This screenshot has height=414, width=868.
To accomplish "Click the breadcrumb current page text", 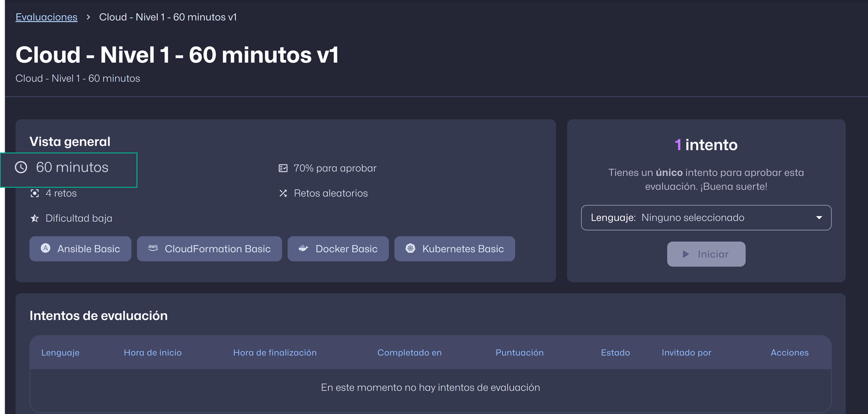I will click(168, 17).
